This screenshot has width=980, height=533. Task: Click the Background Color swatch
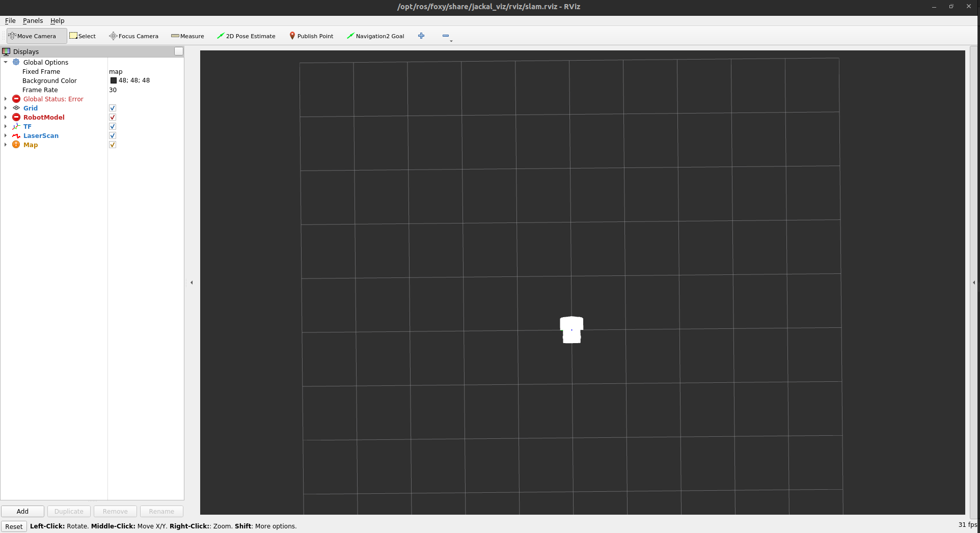point(113,80)
